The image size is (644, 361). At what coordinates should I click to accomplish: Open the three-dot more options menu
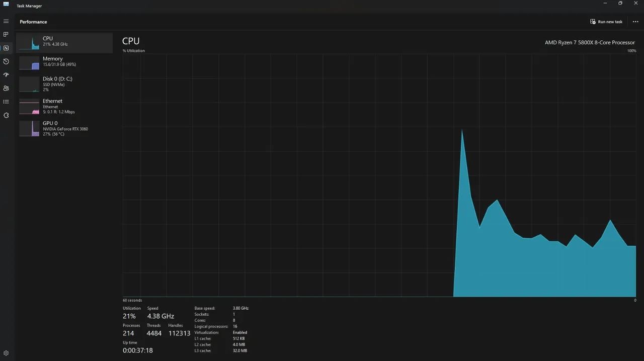635,22
